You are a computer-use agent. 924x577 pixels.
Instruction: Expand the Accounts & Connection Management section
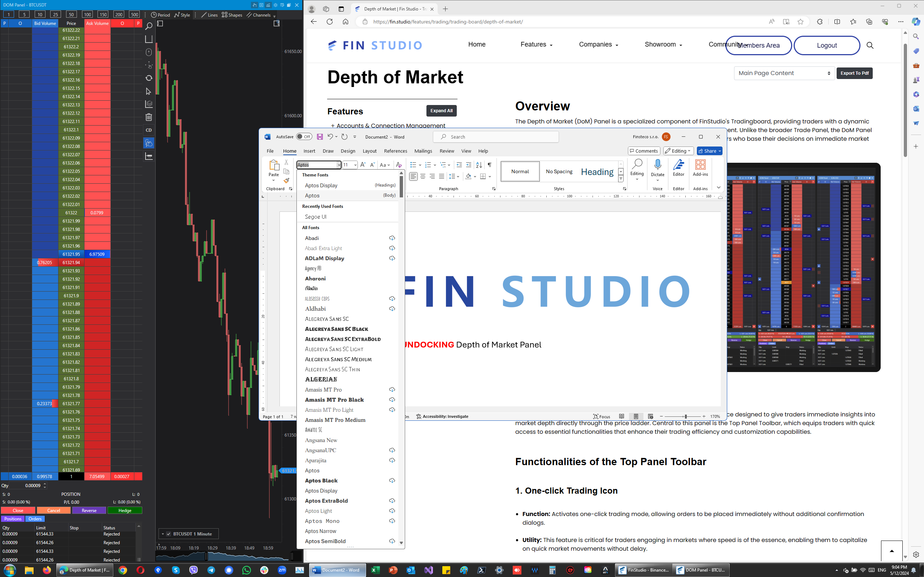387,126
